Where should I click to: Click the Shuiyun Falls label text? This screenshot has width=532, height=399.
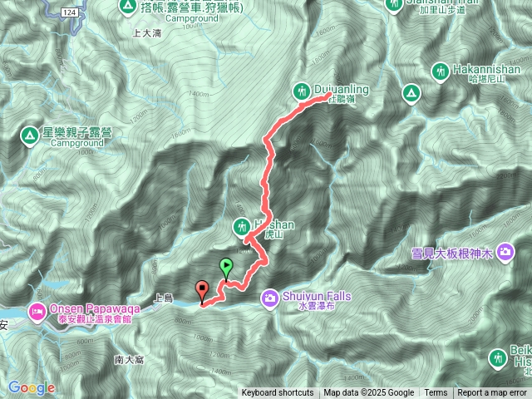coord(317,296)
